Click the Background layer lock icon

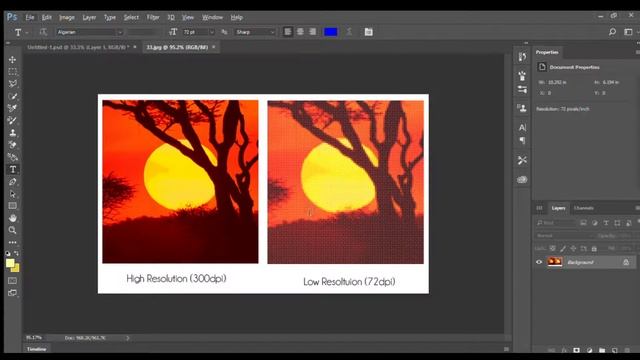click(626, 262)
